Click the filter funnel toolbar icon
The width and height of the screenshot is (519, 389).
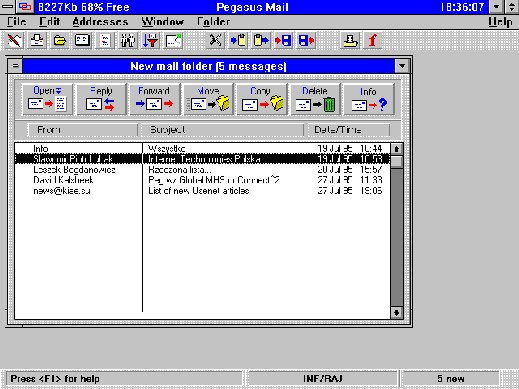pos(151,41)
